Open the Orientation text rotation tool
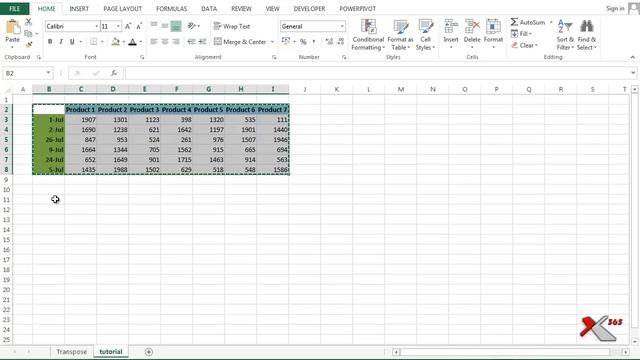 coord(191,26)
